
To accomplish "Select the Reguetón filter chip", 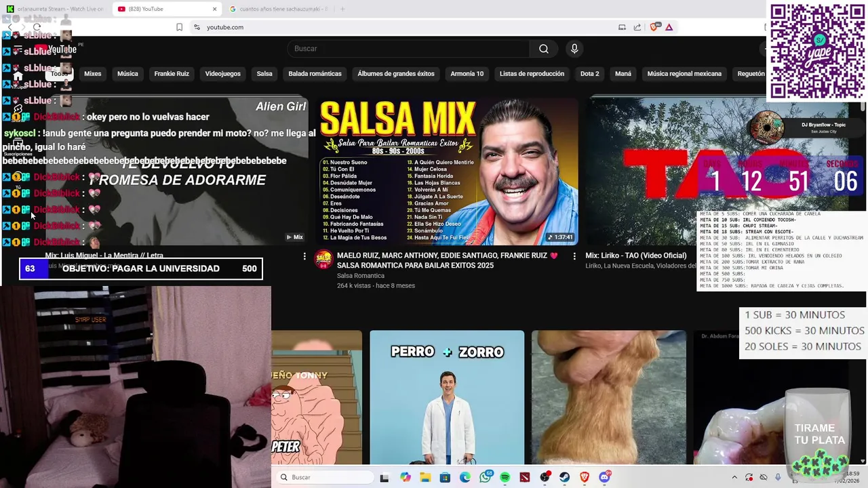I will 751,74.
